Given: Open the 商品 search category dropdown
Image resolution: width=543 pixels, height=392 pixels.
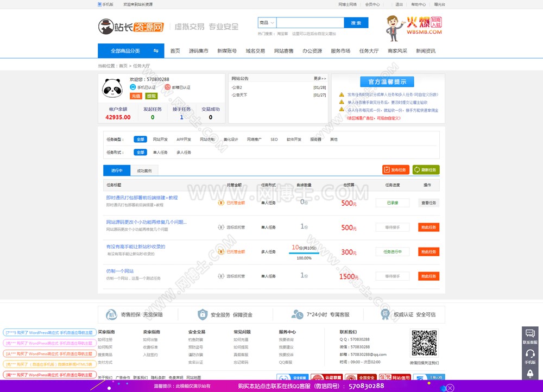Looking at the screenshot, I should [x=267, y=22].
